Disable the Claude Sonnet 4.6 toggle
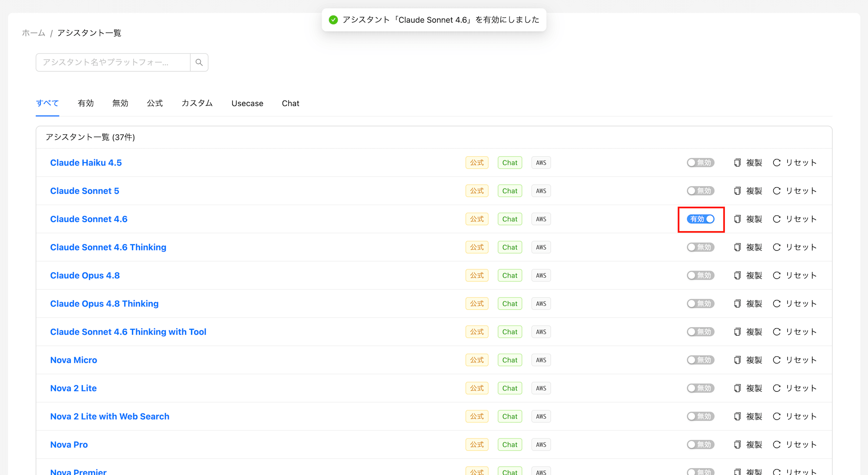 click(x=700, y=219)
